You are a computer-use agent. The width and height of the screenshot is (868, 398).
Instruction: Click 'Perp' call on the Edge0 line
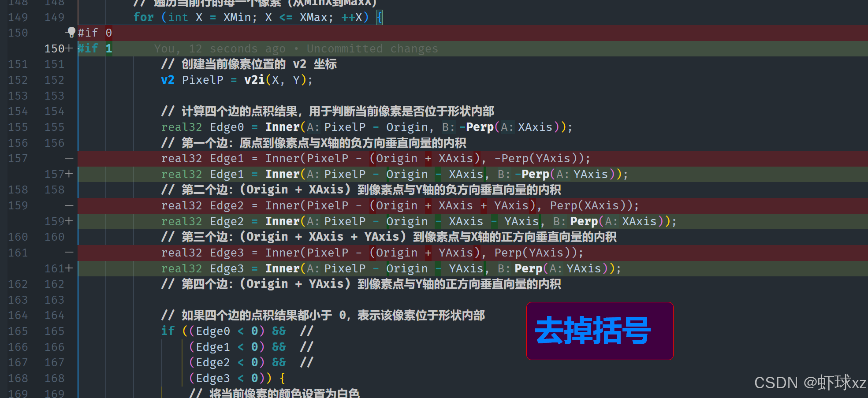[x=480, y=127]
